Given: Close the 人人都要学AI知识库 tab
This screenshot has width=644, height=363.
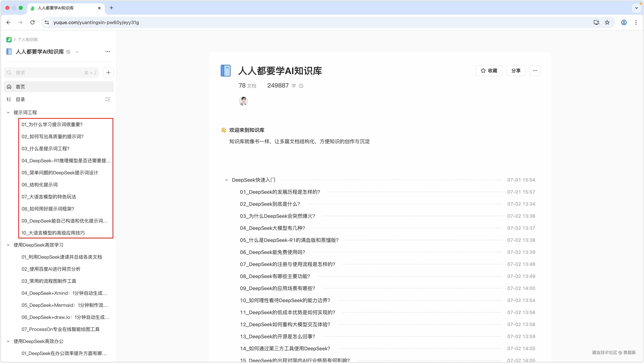Looking at the screenshot, I should [x=100, y=8].
